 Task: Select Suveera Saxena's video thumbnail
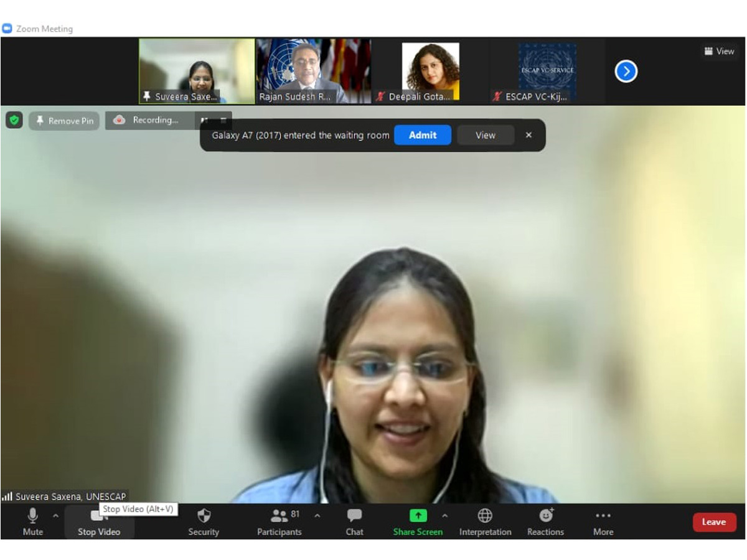197,71
